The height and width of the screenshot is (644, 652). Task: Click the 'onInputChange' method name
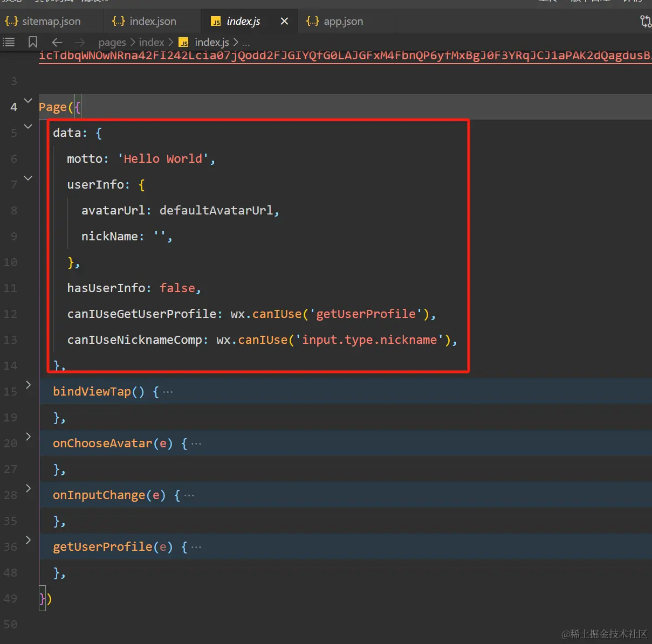coord(99,495)
